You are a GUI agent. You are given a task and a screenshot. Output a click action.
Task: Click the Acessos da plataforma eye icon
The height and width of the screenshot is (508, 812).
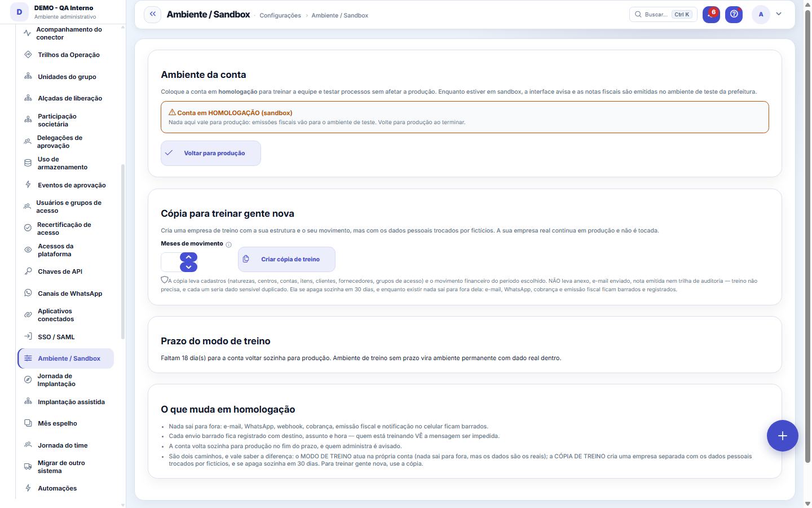(28, 249)
